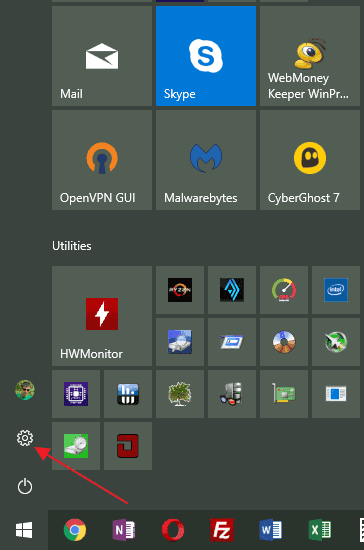Open the dark red square logo tile
The image size is (364, 550).
[128, 446]
